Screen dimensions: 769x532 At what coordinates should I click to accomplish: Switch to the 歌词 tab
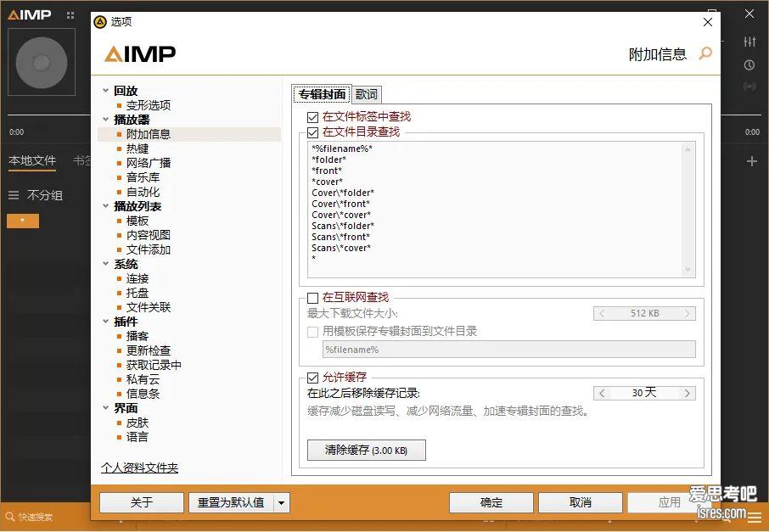(x=367, y=94)
